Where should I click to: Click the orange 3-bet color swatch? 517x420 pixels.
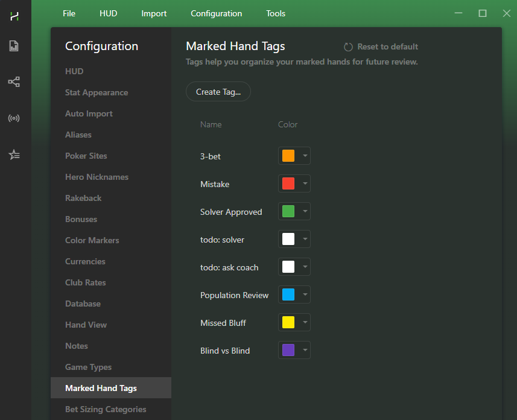[288, 156]
